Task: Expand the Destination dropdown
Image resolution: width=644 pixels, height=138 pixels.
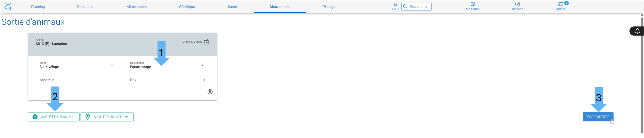Action: 202,65
